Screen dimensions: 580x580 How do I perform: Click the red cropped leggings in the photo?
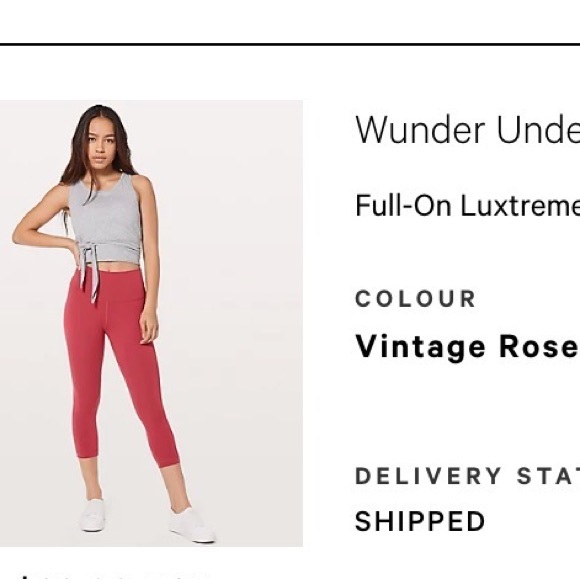coord(120,370)
